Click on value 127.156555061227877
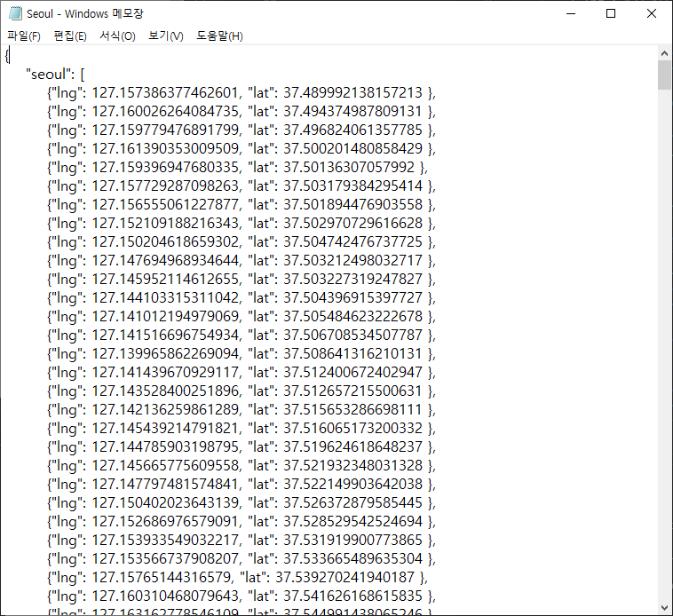The width and height of the screenshot is (673, 616). pos(165,205)
